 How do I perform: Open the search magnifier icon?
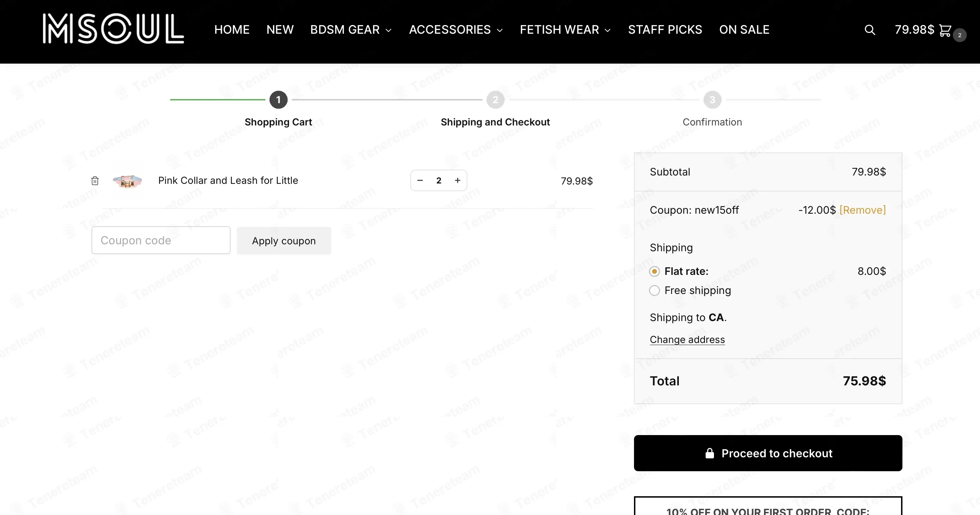point(870,30)
